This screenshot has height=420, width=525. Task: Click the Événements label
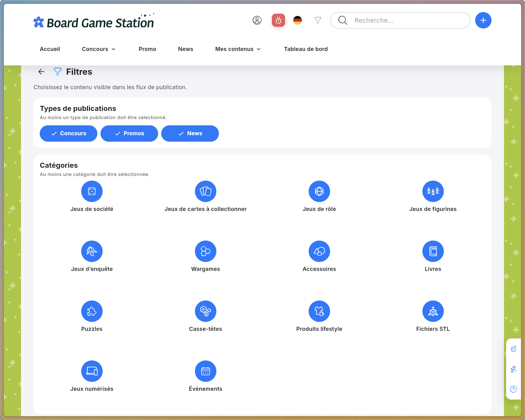[x=205, y=389]
